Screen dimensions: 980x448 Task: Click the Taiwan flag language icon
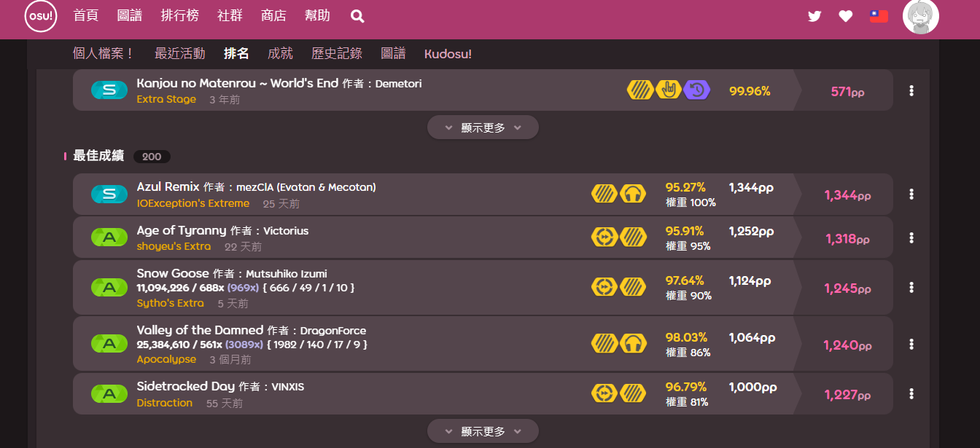pyautogui.click(x=879, y=16)
